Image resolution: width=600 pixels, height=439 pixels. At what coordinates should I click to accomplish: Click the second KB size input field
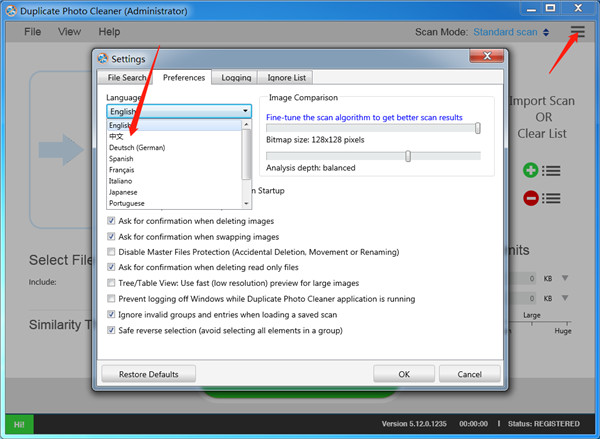[x=524, y=298]
